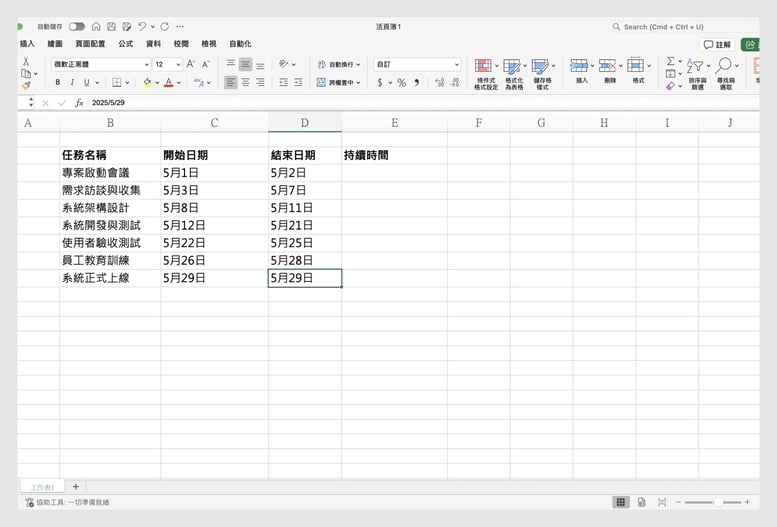Open the 插入 ribbon tab

pos(27,44)
